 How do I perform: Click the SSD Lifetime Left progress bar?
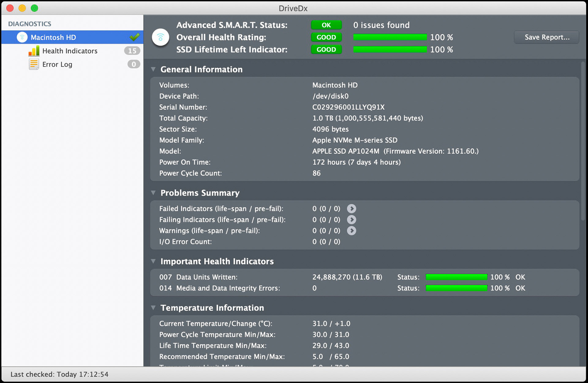[390, 50]
